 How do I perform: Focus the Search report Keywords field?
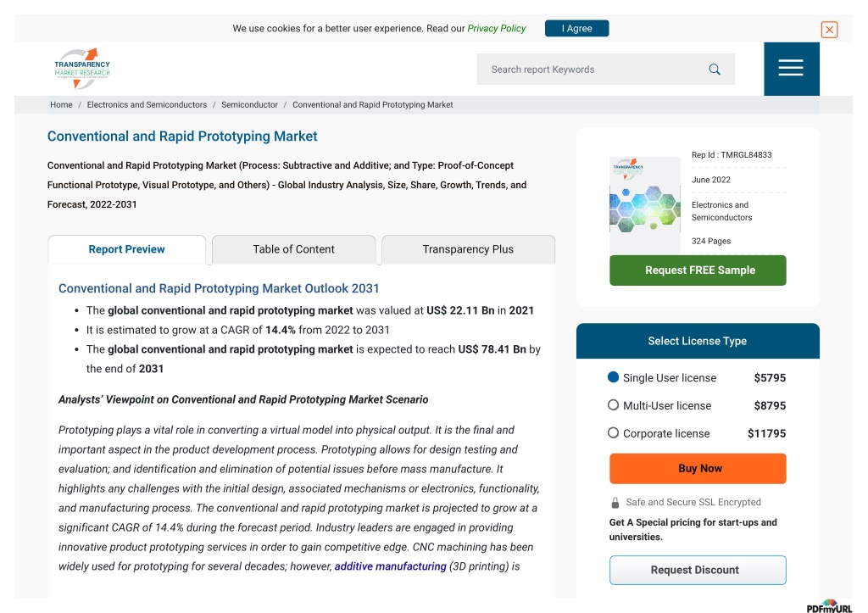[605, 70]
